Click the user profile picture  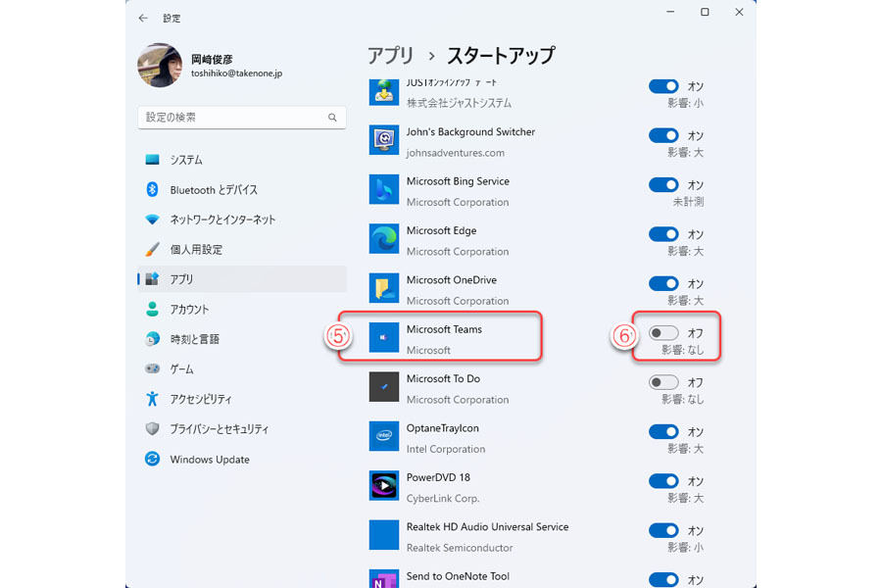coord(160,66)
